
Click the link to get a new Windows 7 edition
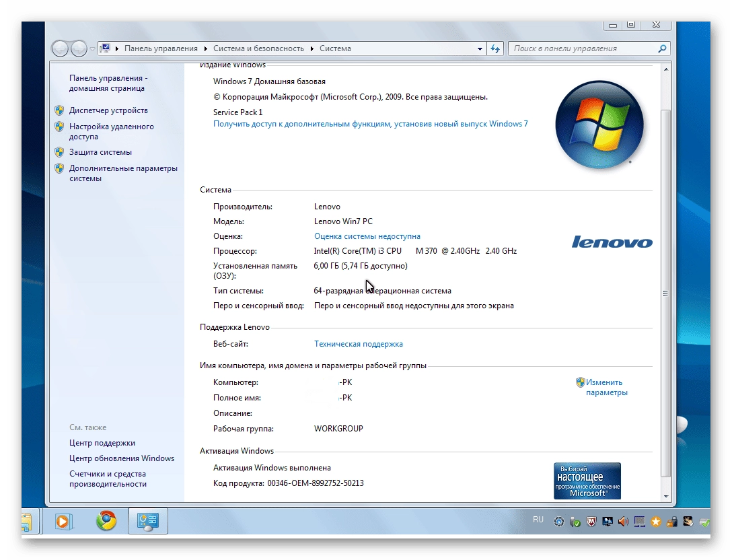370,124
